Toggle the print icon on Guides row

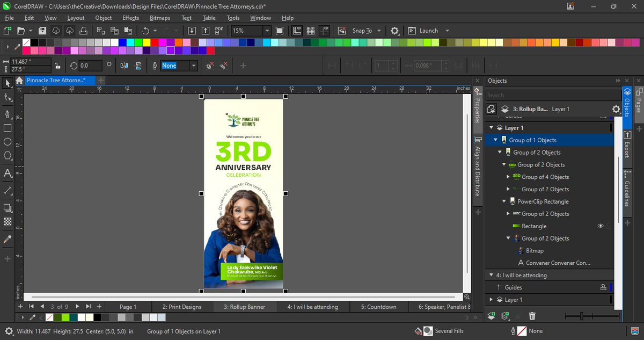(x=603, y=287)
